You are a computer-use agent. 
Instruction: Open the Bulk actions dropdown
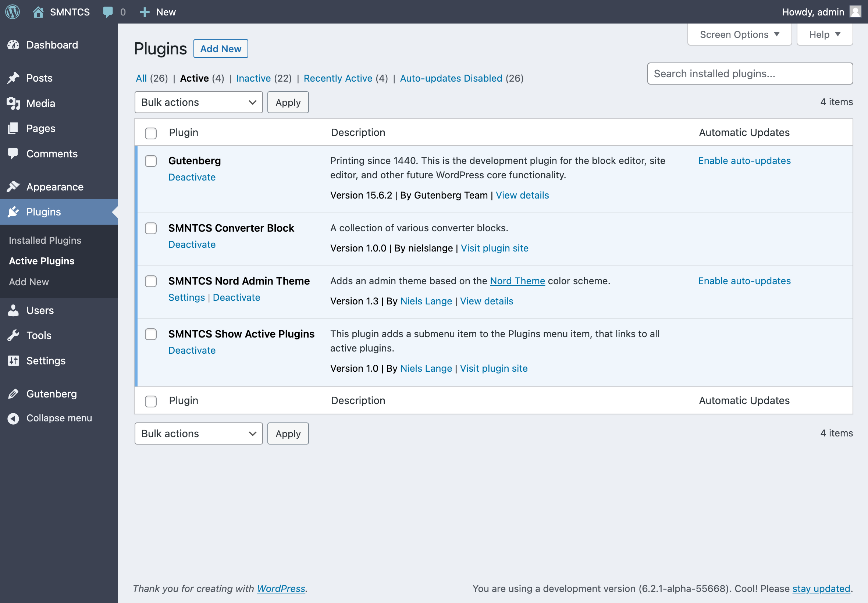(x=198, y=102)
